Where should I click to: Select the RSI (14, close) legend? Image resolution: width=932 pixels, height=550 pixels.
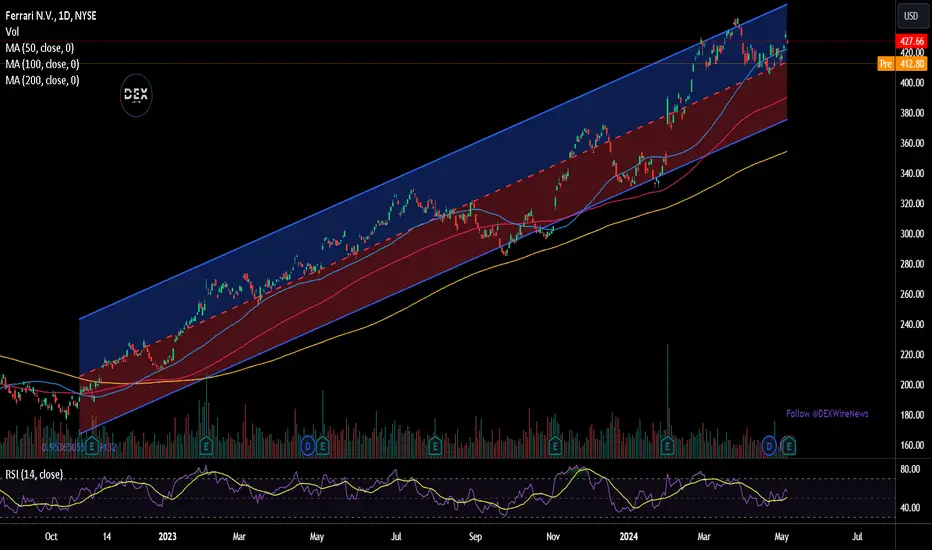tap(34, 474)
